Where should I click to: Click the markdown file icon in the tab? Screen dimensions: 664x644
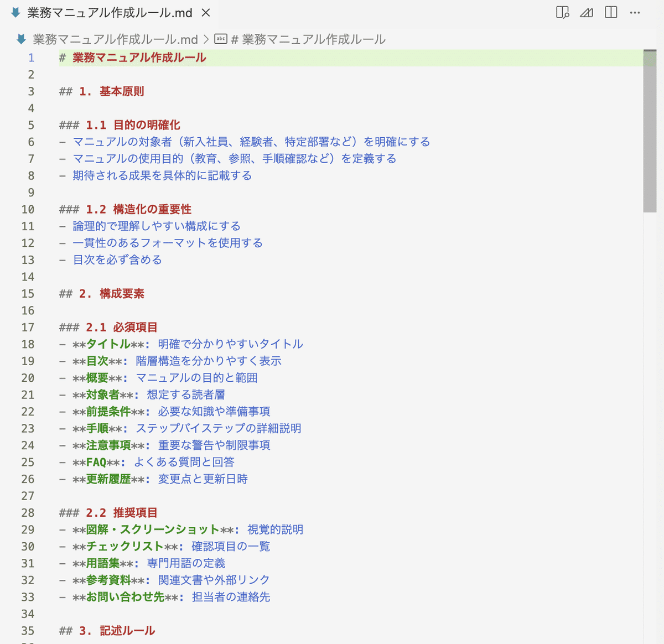coord(15,12)
